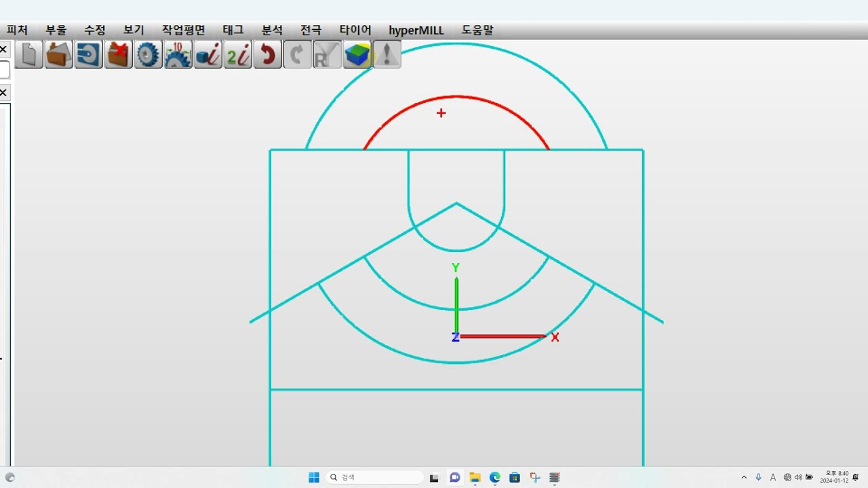The image size is (868, 488).
Task: Open the 분석 menu
Action: click(x=272, y=30)
